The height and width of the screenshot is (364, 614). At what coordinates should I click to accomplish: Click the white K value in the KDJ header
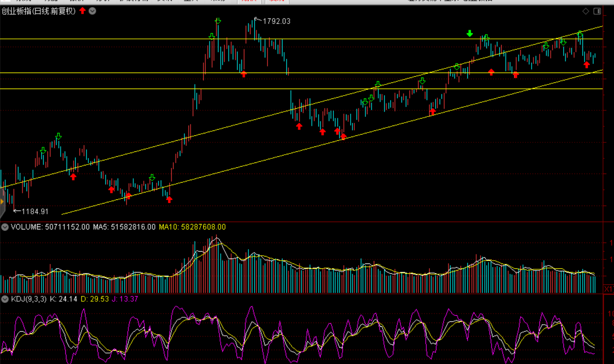tap(63, 299)
